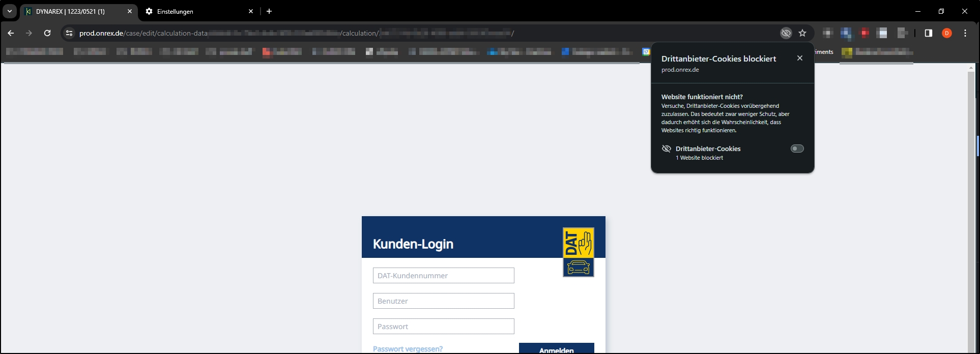Click the orange profile avatar
Image resolution: width=980 pixels, height=354 pixels.
[x=946, y=33]
